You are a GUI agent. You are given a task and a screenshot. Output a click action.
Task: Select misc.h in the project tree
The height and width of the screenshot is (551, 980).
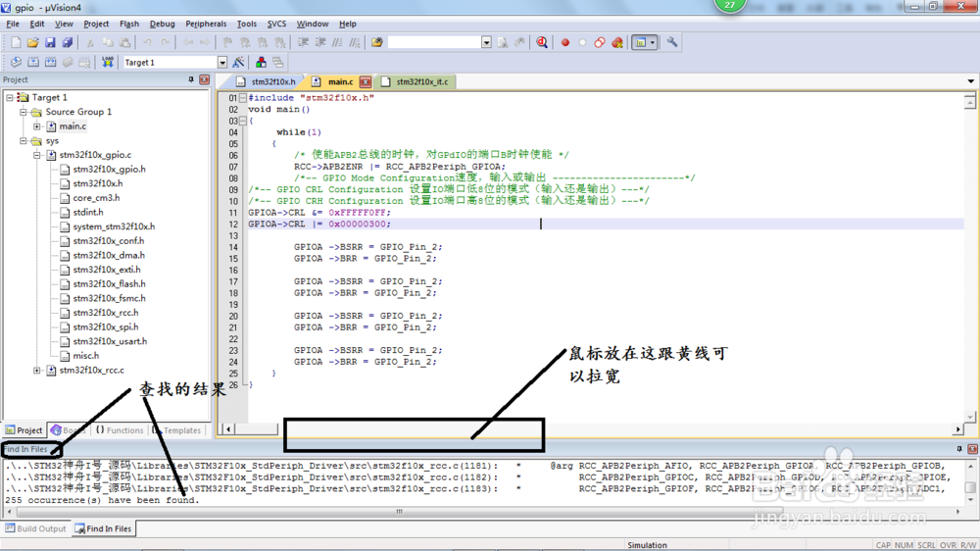pos(85,355)
